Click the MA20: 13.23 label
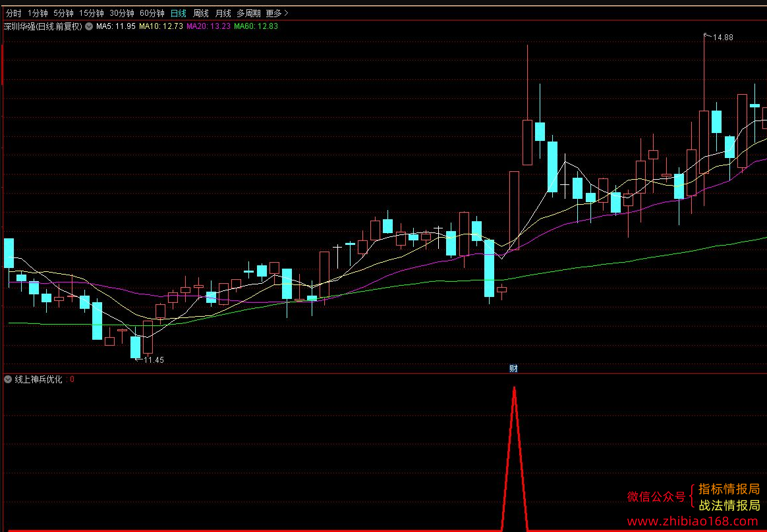 pos(208,26)
